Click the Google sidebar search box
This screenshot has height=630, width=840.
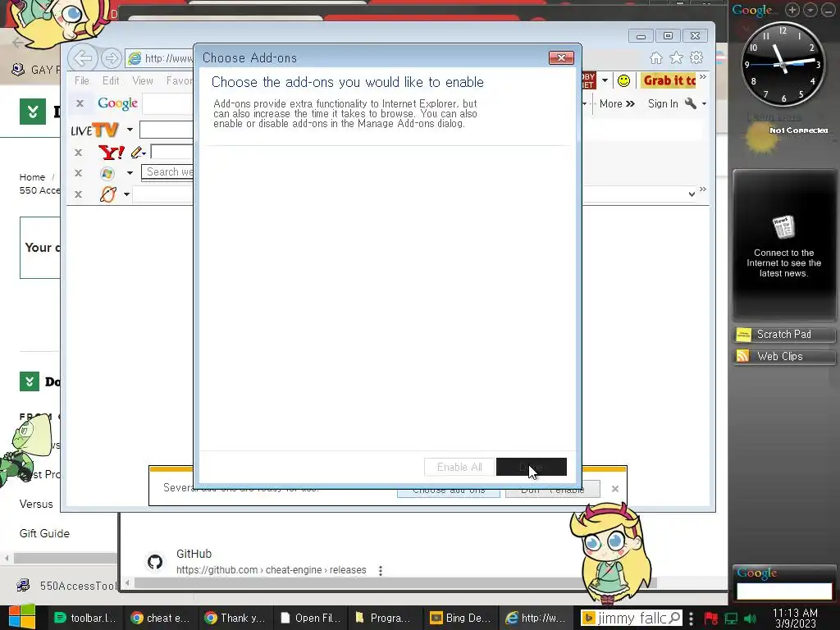click(784, 591)
